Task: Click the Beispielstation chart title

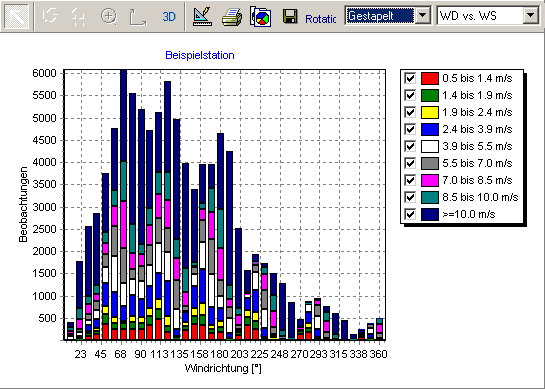Action: tap(200, 55)
